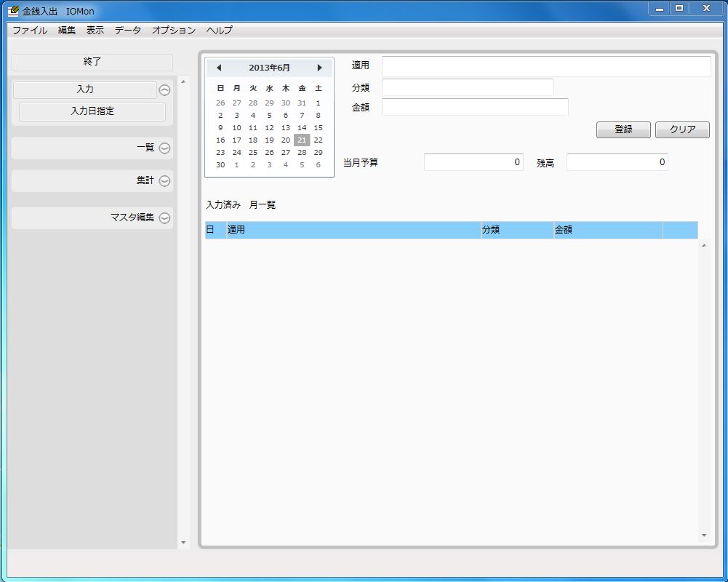Expand the 一覧 section
The image size is (728, 582).
[x=164, y=148]
